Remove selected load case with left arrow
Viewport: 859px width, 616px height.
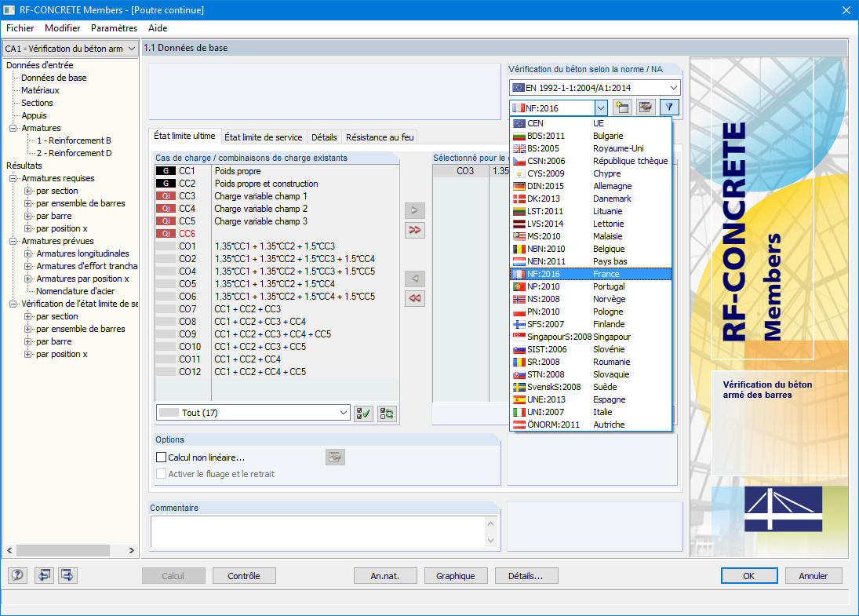point(415,279)
